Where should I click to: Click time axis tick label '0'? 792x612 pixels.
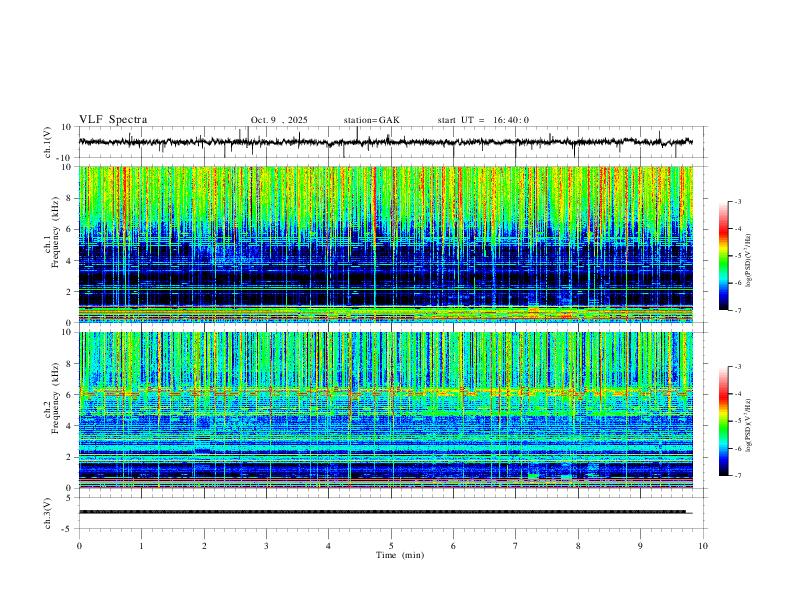pos(79,546)
